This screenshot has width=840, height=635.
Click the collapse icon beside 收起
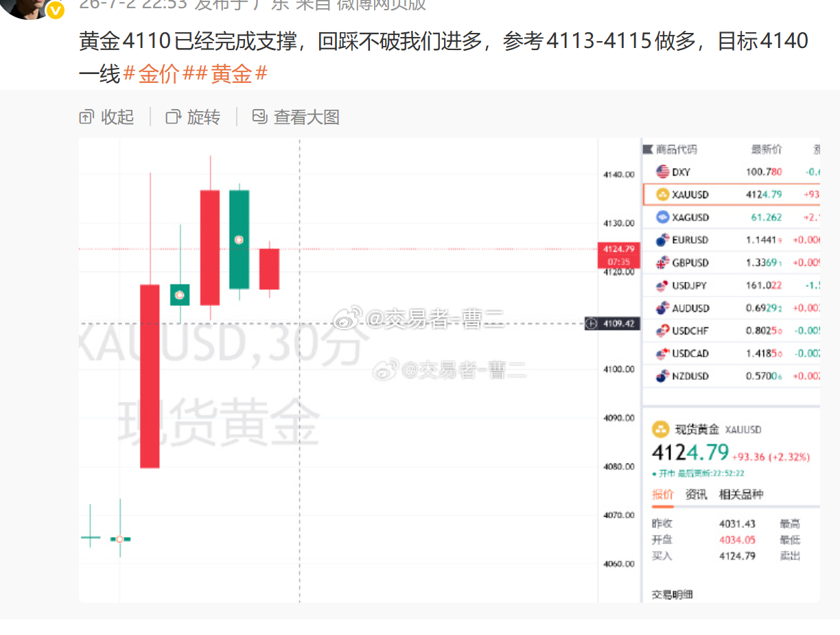coord(86,117)
